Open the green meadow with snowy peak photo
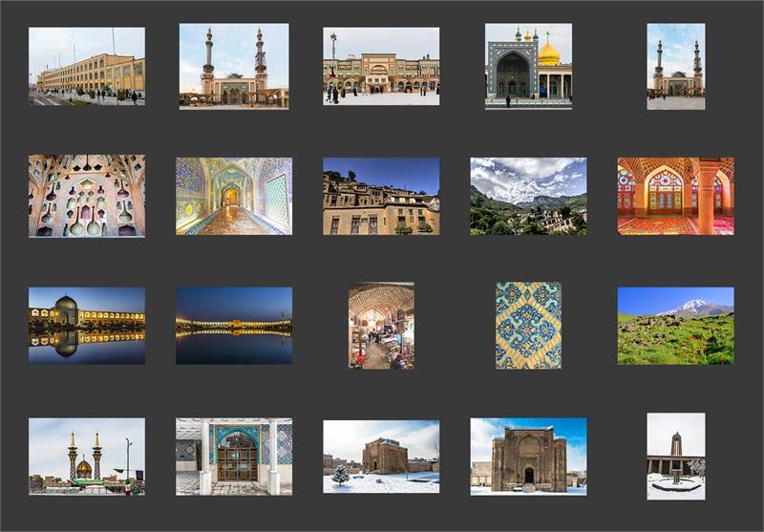 tap(676, 326)
